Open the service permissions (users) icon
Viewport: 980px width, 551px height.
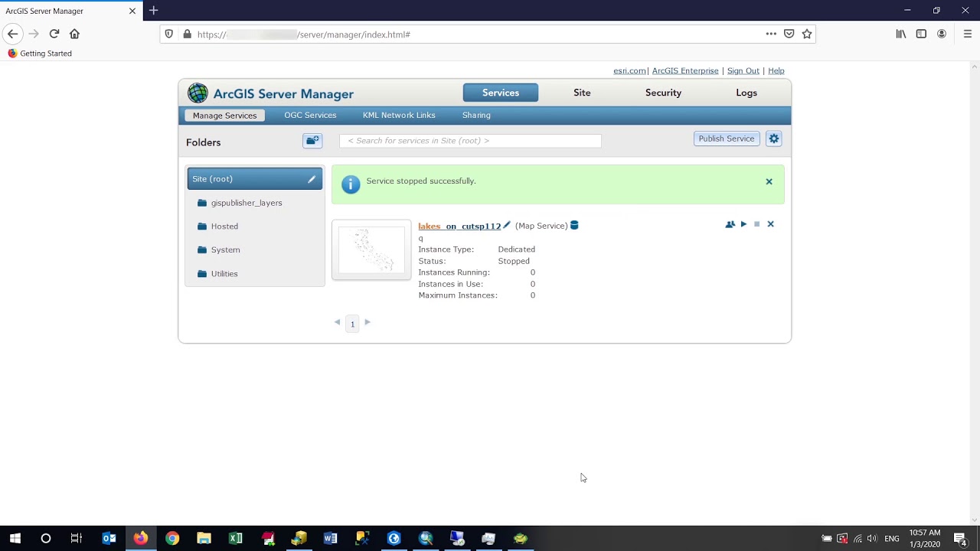[730, 224]
